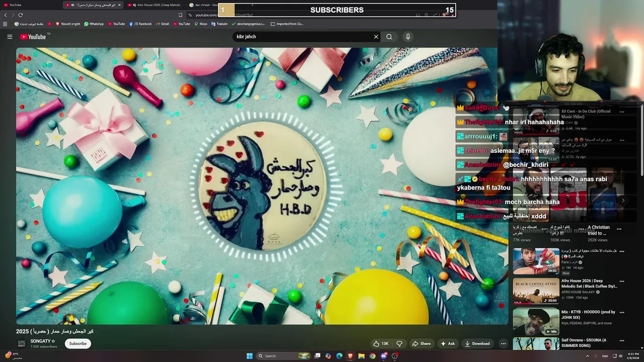Open the browser apps grid icon
644x362 pixels.
click(5, 24)
